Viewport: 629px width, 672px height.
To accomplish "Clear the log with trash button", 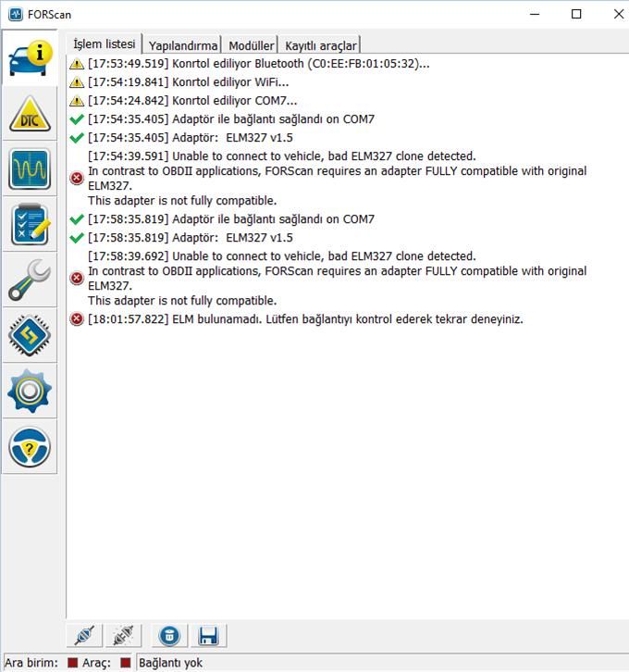I will coord(169,635).
